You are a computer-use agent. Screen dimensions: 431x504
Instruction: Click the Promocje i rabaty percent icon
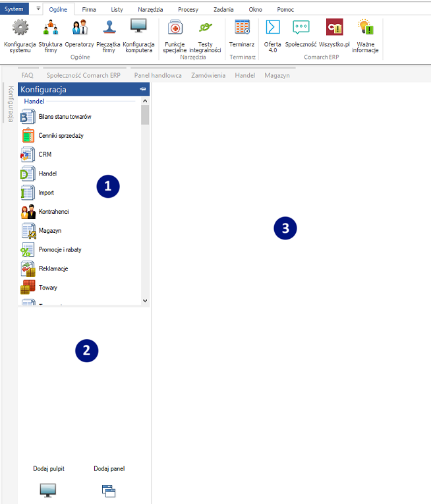(x=28, y=250)
